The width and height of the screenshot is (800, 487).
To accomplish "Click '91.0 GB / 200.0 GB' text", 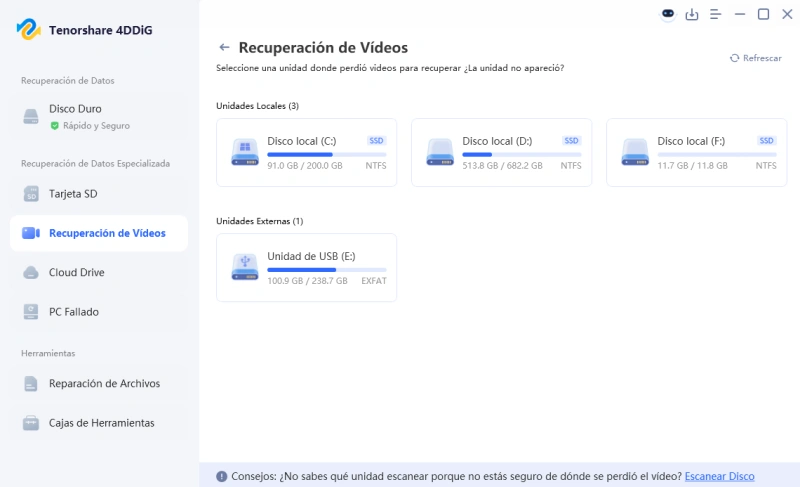I will pyautogui.click(x=305, y=166).
